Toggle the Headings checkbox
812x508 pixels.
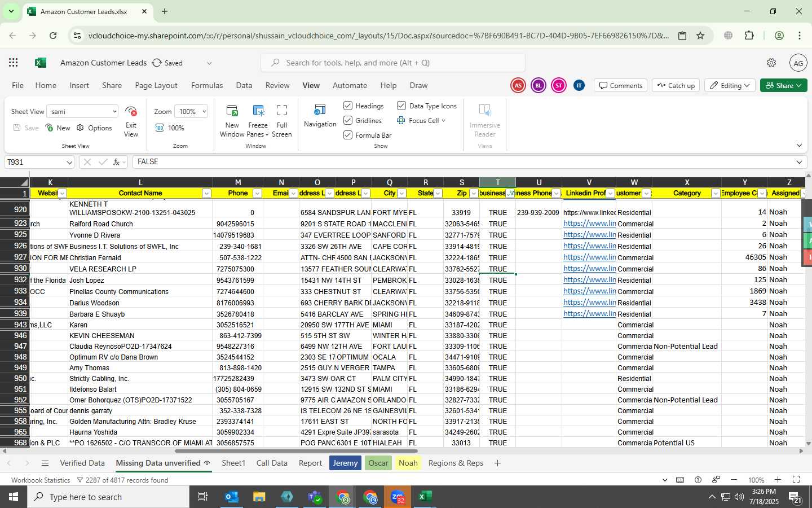(x=348, y=106)
